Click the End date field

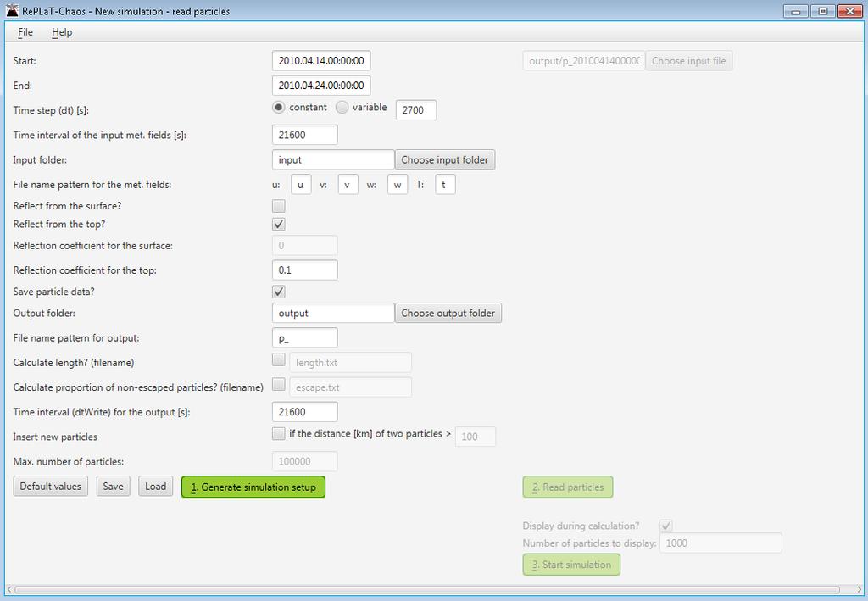tap(321, 86)
